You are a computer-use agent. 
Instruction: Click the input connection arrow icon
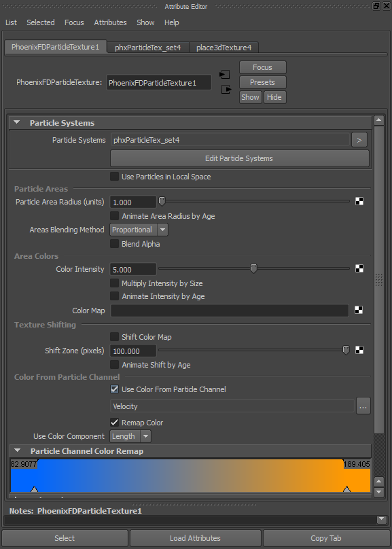pyautogui.click(x=224, y=75)
